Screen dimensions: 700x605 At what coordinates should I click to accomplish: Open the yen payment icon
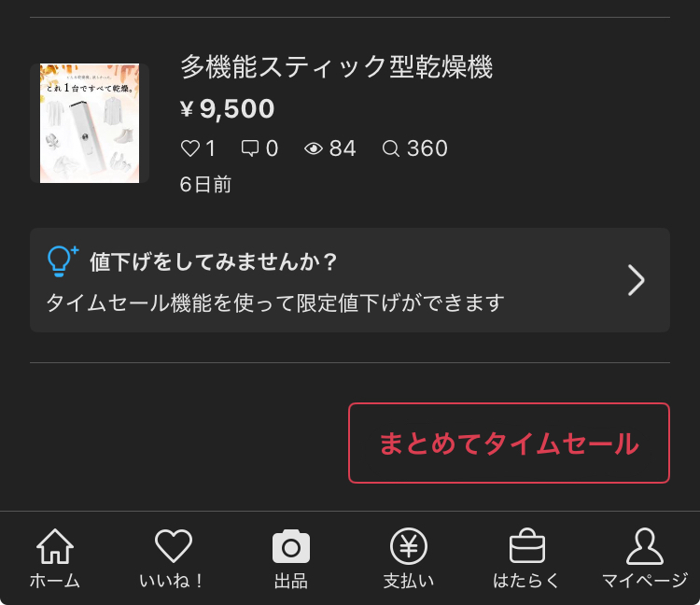point(409,545)
